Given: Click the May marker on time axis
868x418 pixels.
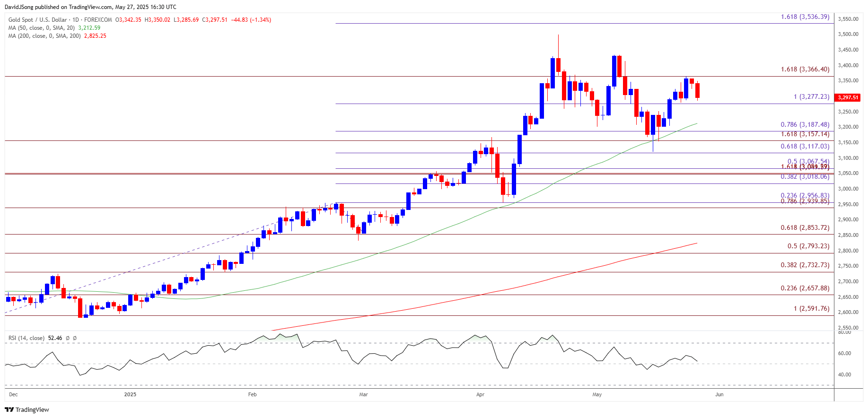Looking at the screenshot, I should click(x=597, y=394).
